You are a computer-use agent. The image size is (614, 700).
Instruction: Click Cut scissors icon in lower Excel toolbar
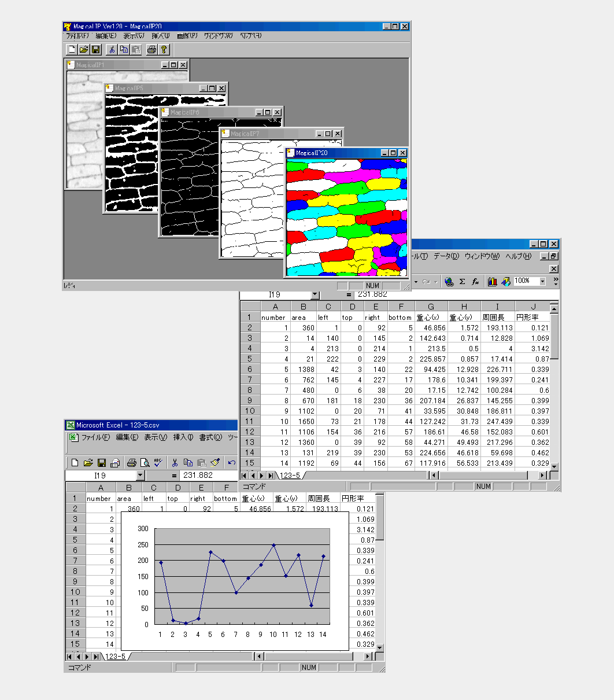(x=174, y=463)
